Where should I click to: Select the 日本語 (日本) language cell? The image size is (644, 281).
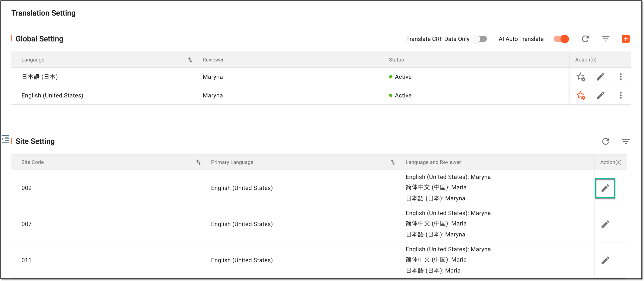click(40, 77)
